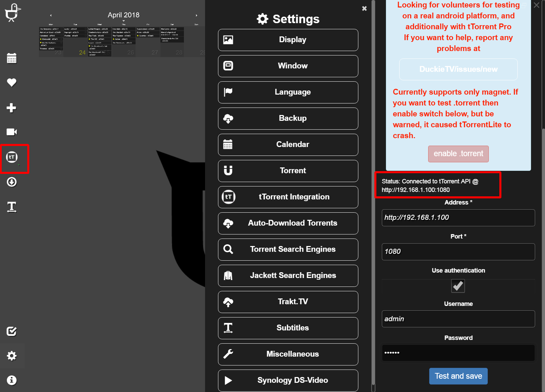
Task: Open favorites heart icon in sidebar
Action: [12, 82]
